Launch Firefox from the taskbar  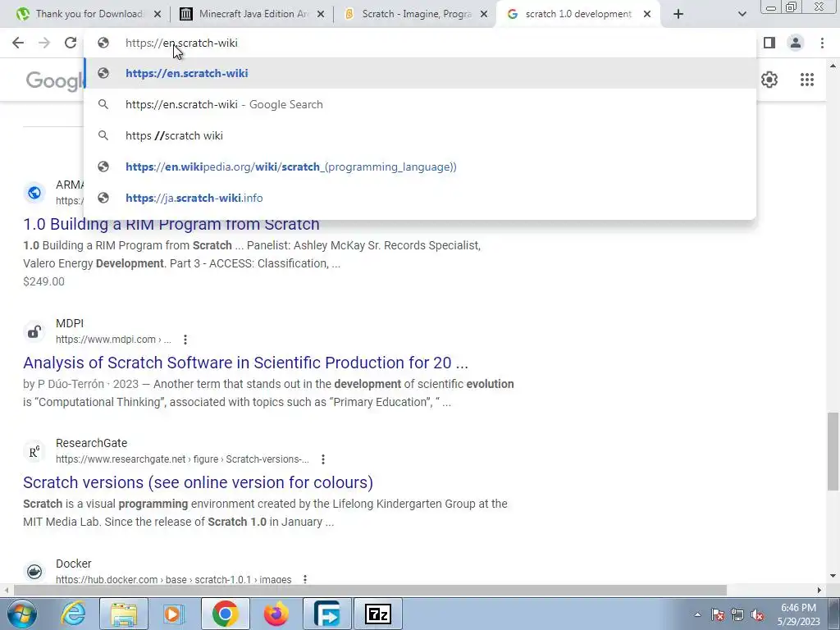tap(276, 614)
